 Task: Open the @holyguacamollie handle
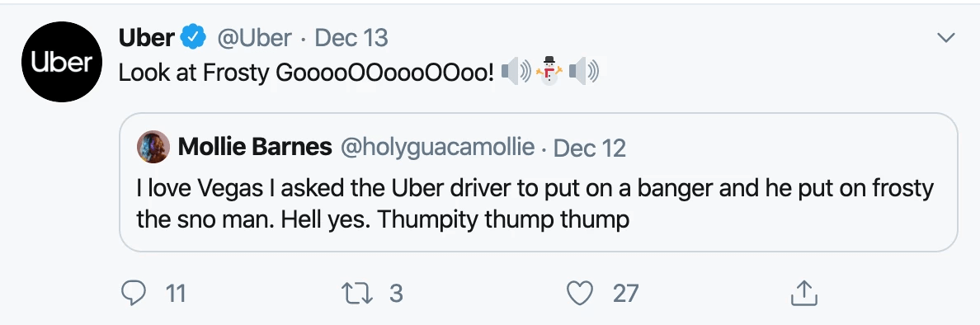pos(437,148)
